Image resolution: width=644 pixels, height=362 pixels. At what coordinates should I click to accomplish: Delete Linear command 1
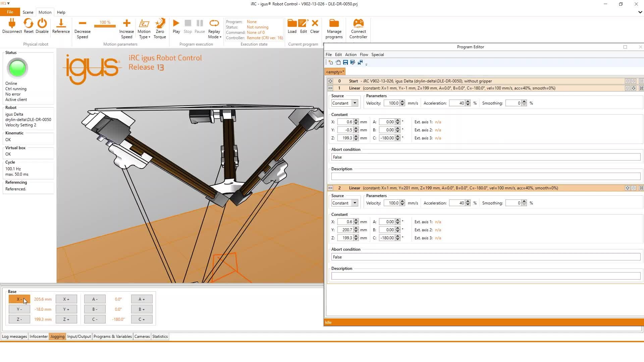(x=641, y=88)
